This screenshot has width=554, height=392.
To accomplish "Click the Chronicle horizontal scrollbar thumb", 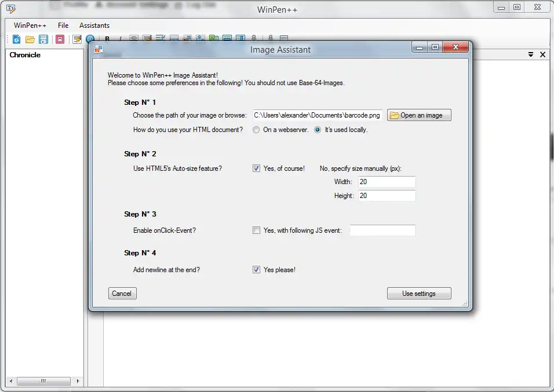I will [x=43, y=381].
